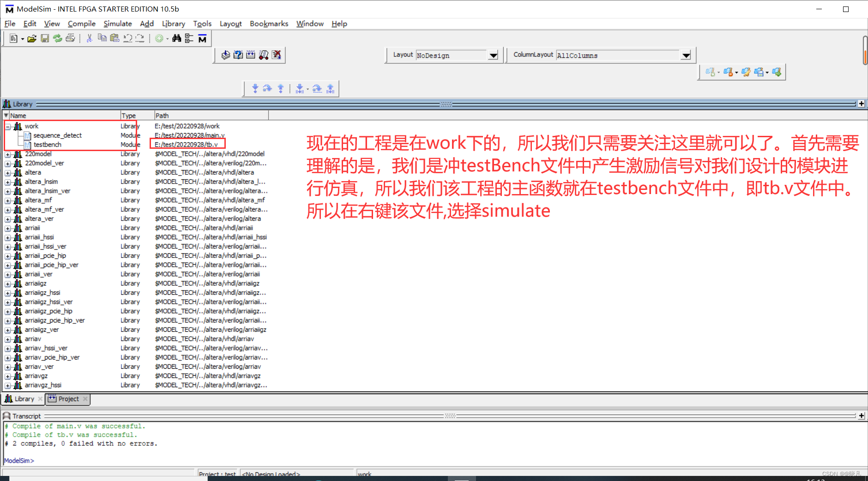Switch to the Project tab
This screenshot has width=868, height=481.
coord(68,399)
